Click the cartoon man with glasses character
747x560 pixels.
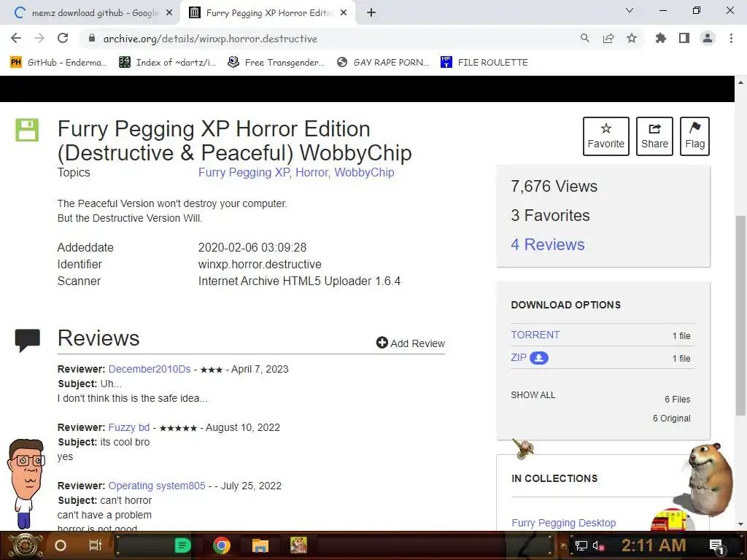[26, 484]
